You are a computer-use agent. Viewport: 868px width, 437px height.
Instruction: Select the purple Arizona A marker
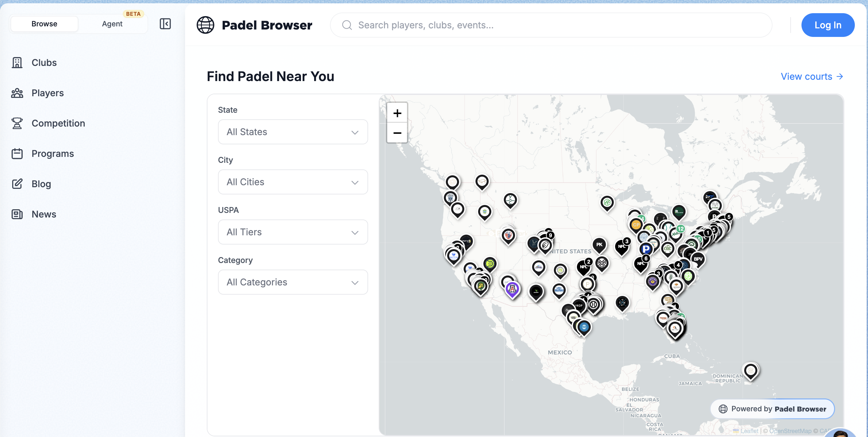click(512, 290)
